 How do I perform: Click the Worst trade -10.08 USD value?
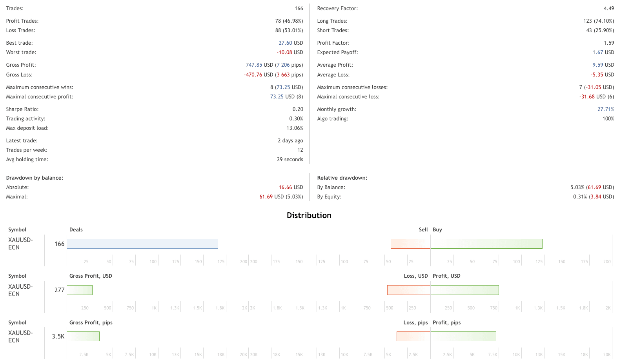point(290,52)
